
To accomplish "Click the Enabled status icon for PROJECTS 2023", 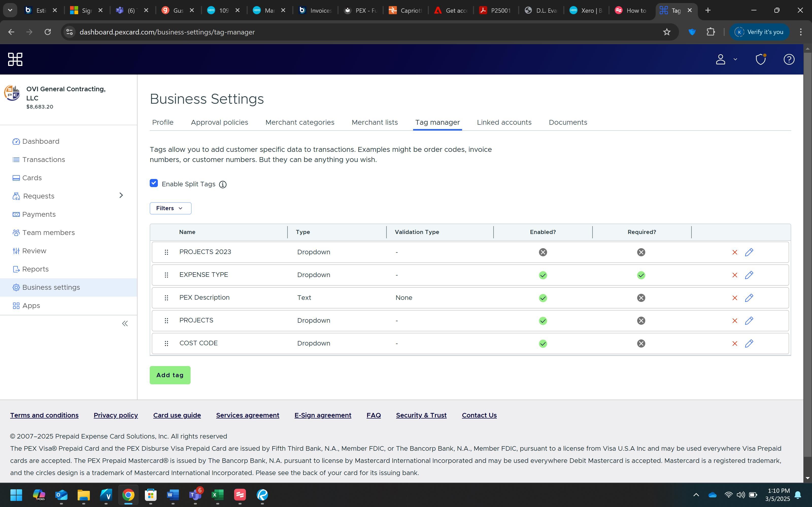I will 543,252.
